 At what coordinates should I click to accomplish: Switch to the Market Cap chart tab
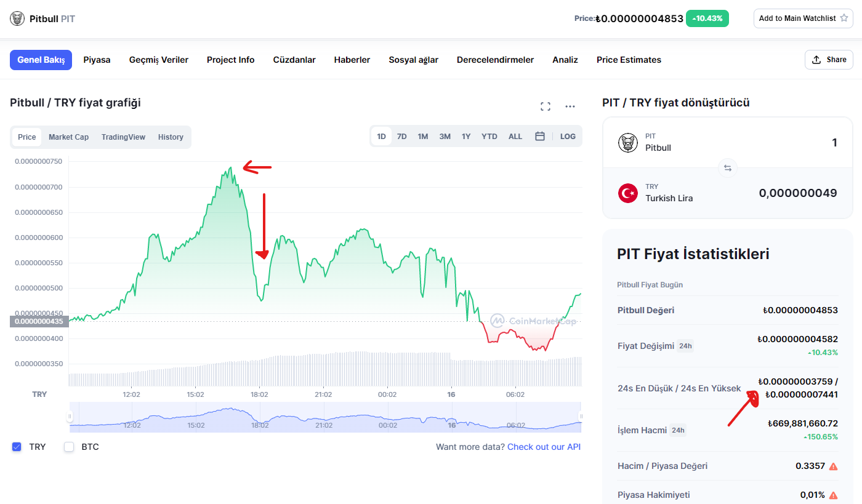tap(68, 137)
